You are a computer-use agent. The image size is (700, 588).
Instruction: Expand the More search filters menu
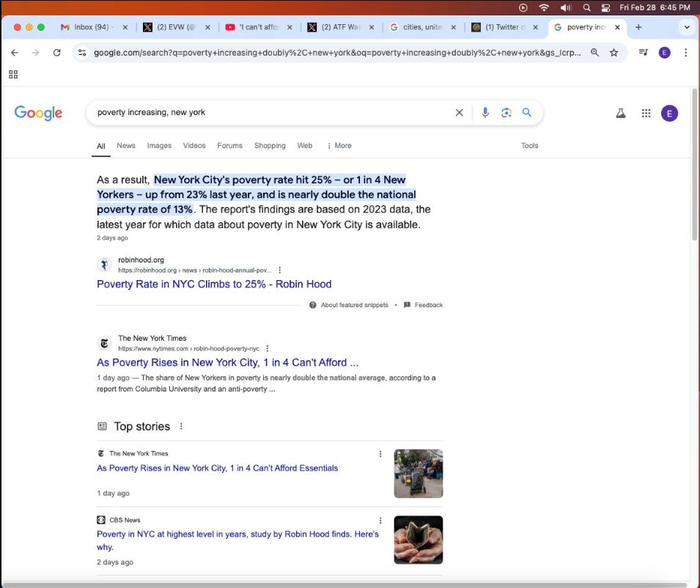pyautogui.click(x=339, y=146)
